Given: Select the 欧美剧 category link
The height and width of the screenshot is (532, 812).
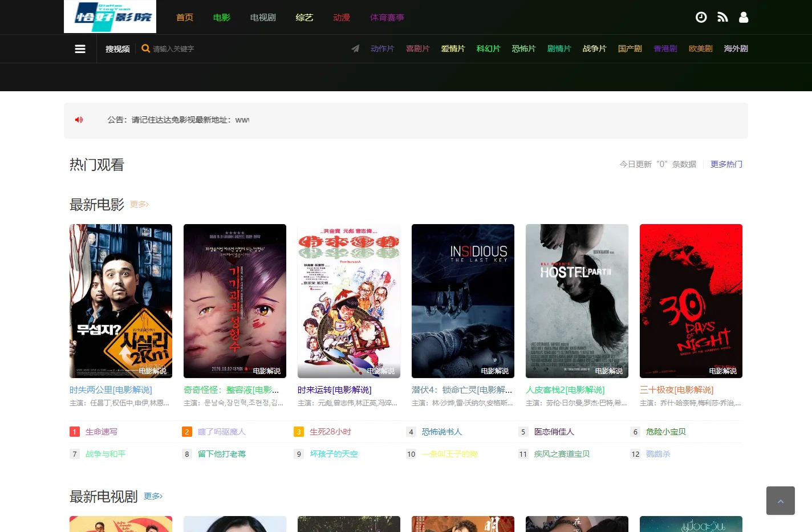Looking at the screenshot, I should click(701, 48).
